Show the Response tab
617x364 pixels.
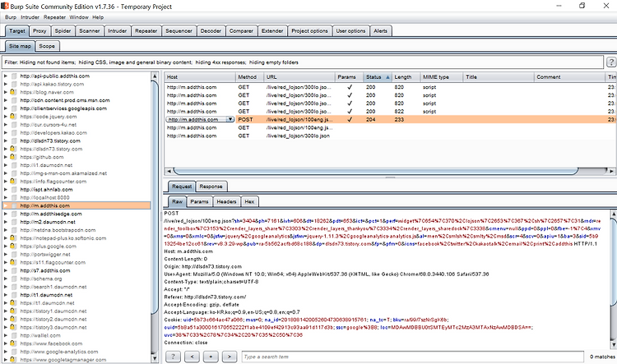coord(211,187)
